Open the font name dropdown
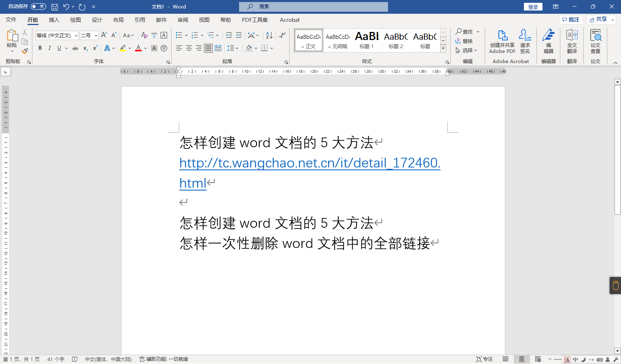 [x=76, y=36]
